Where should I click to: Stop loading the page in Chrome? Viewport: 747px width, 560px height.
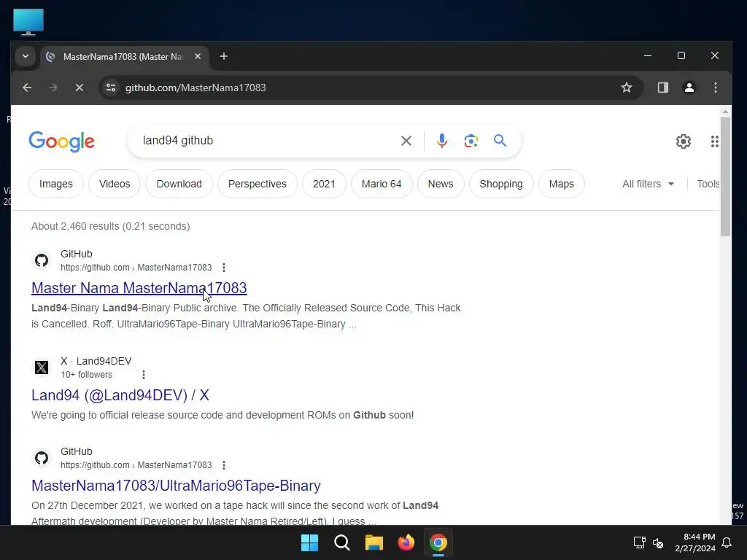pos(80,87)
